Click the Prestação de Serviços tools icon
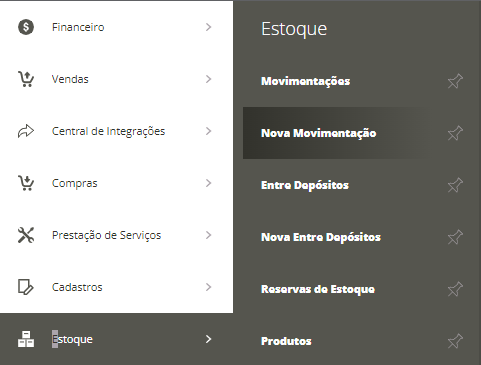Image resolution: width=481 pixels, height=365 pixels. tap(26, 235)
